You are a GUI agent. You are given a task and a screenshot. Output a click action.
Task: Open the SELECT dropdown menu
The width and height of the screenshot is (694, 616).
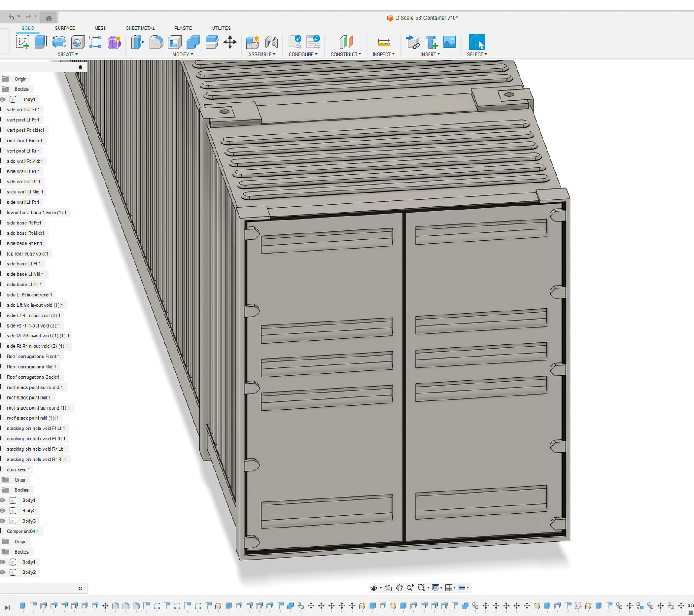(x=477, y=54)
